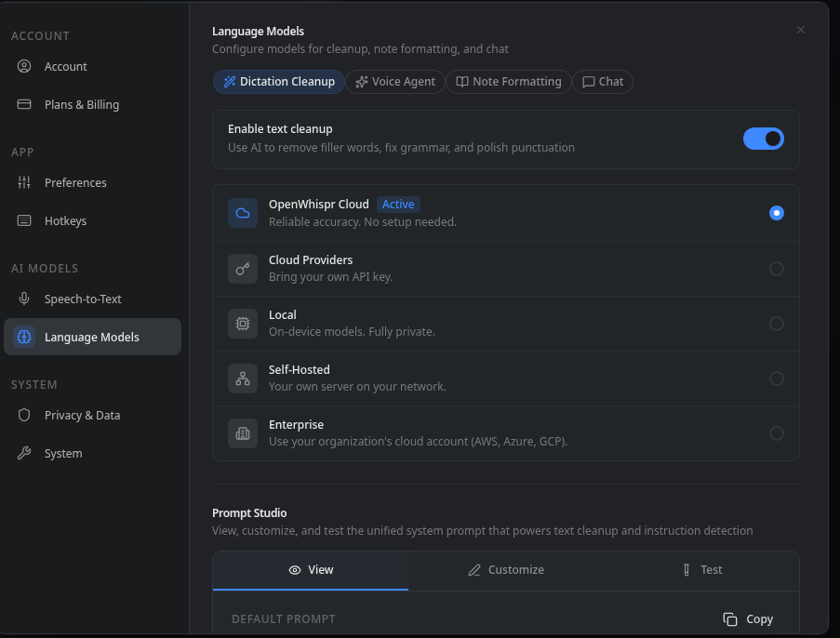This screenshot has height=638, width=840.
Task: Switch Prompt Studio to View tab
Action: coord(311,570)
